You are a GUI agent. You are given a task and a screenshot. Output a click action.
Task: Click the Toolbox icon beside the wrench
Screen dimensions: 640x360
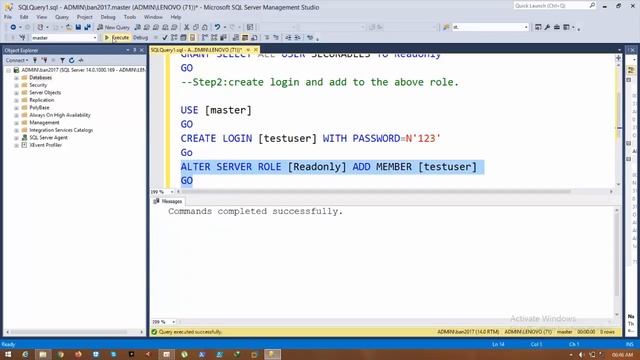point(557,27)
